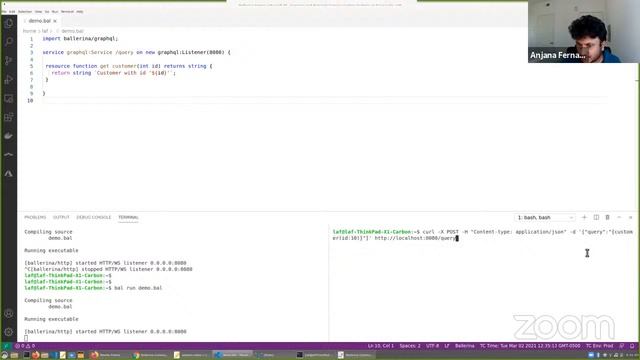Image resolution: width=640 pixels, height=360 pixels.
Task: Click the 'Ln 10, Col 1' status item
Action: (380, 346)
